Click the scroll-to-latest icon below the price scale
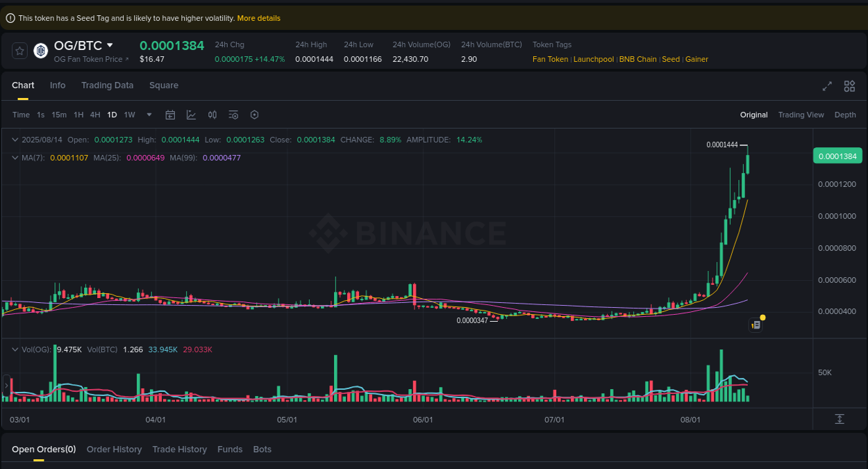Image resolution: width=868 pixels, height=469 pixels. 839,419
